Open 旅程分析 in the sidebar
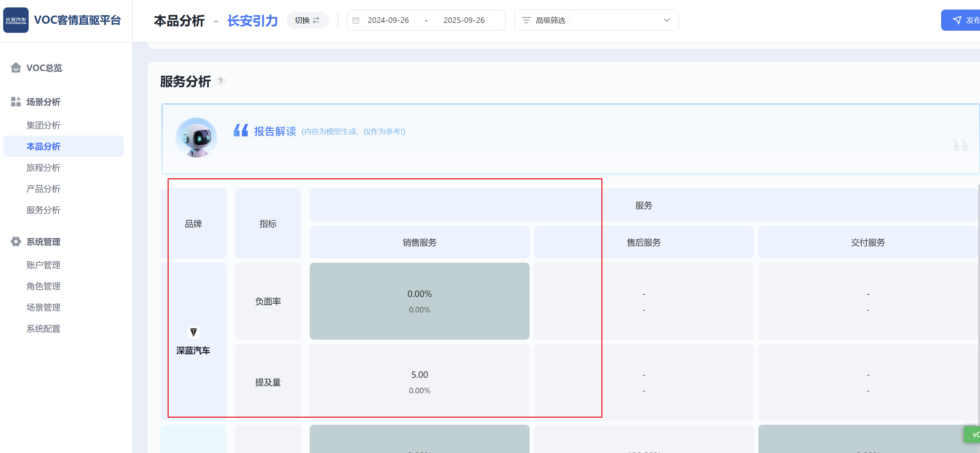 pos(43,168)
